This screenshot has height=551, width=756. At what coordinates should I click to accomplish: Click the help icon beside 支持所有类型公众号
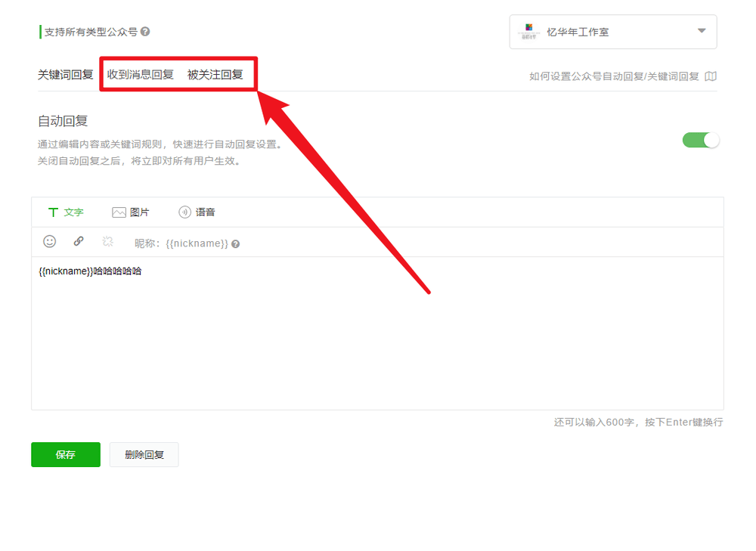pos(145,32)
